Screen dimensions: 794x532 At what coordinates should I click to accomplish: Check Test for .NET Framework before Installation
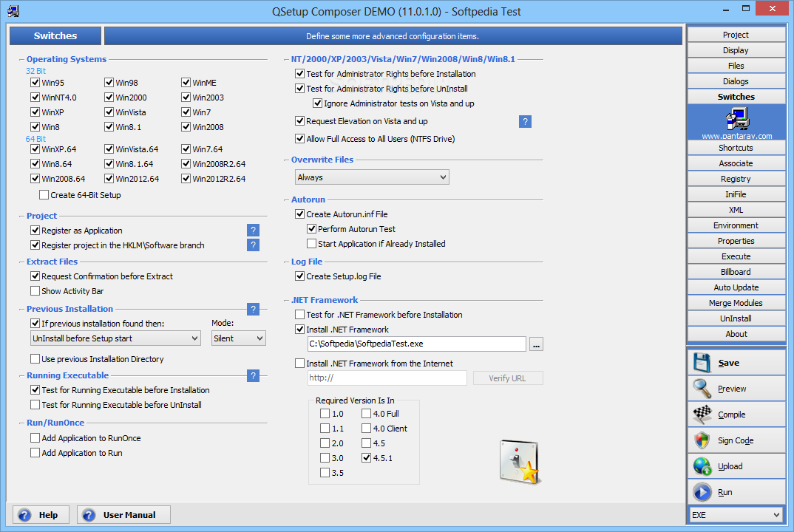pyautogui.click(x=299, y=315)
